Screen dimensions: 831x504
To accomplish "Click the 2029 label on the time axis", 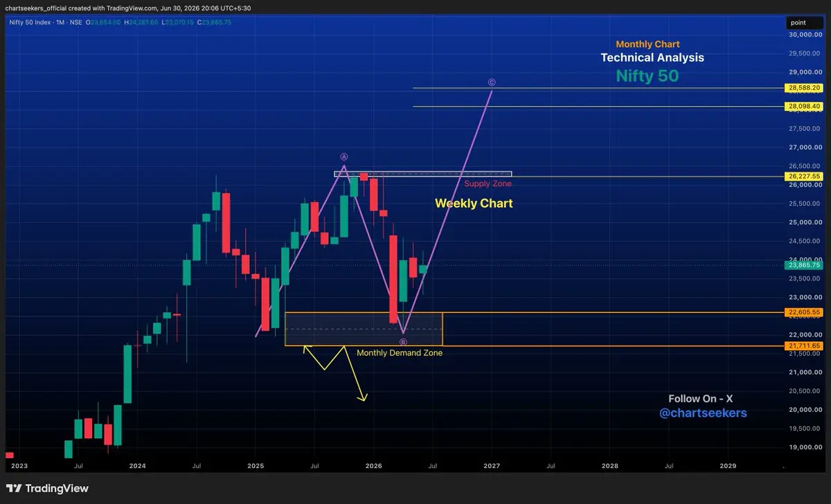I will pyautogui.click(x=729, y=466).
